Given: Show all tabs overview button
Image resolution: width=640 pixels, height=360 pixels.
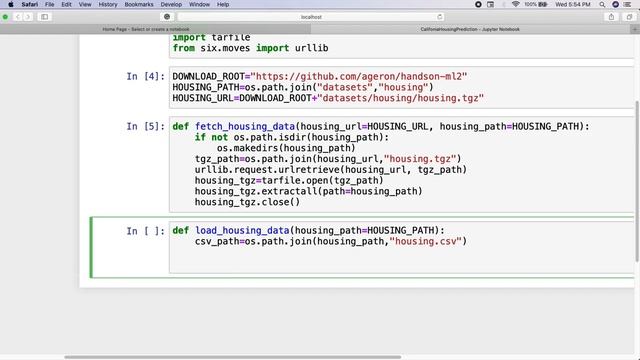Looking at the screenshot, I should pos(629,17).
